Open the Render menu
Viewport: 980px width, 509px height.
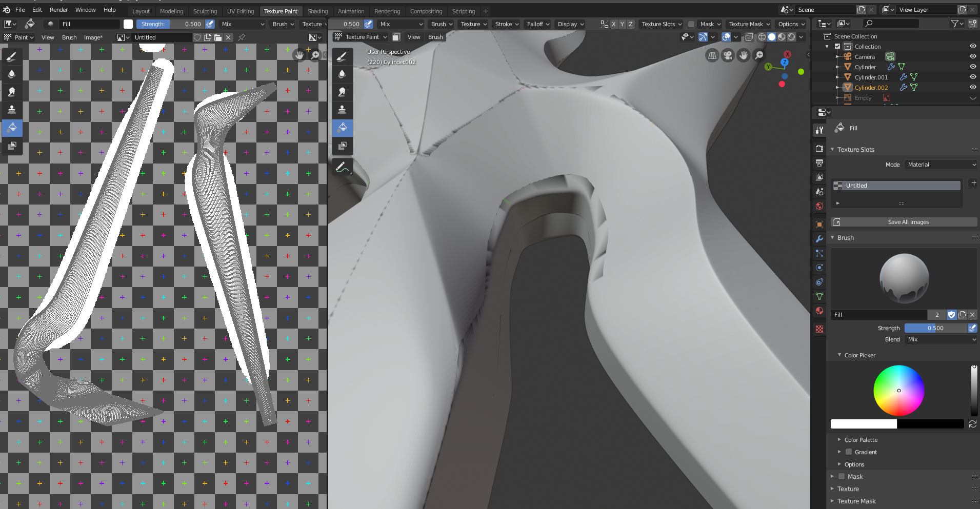click(58, 10)
